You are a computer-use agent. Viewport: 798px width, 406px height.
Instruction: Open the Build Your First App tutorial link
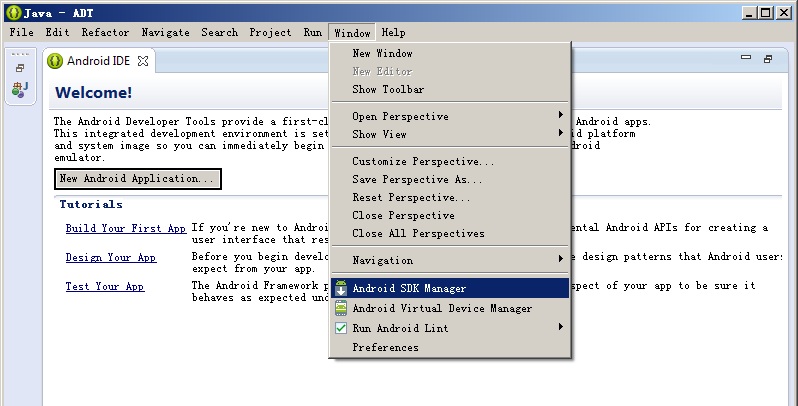click(x=126, y=228)
